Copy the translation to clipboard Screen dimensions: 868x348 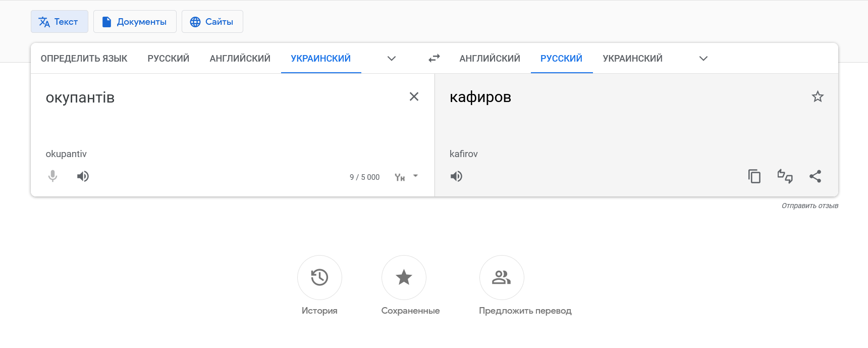click(754, 176)
